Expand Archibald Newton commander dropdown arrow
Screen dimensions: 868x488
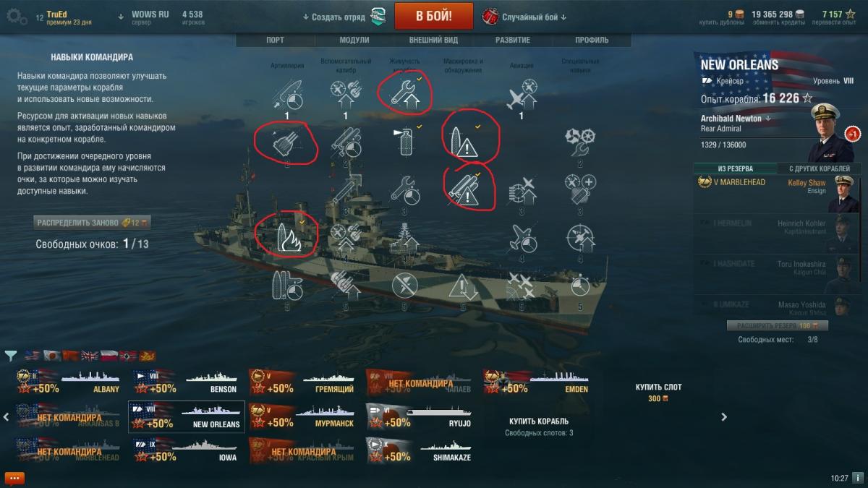(x=768, y=119)
